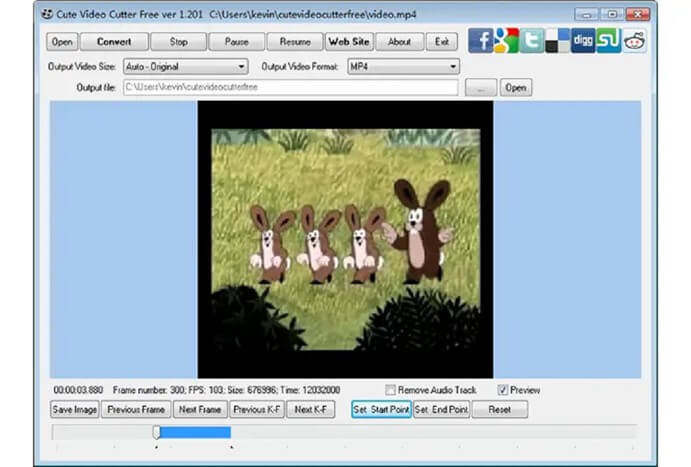Share via the Google icon
This screenshot has height=467, width=691.
pos(506,41)
